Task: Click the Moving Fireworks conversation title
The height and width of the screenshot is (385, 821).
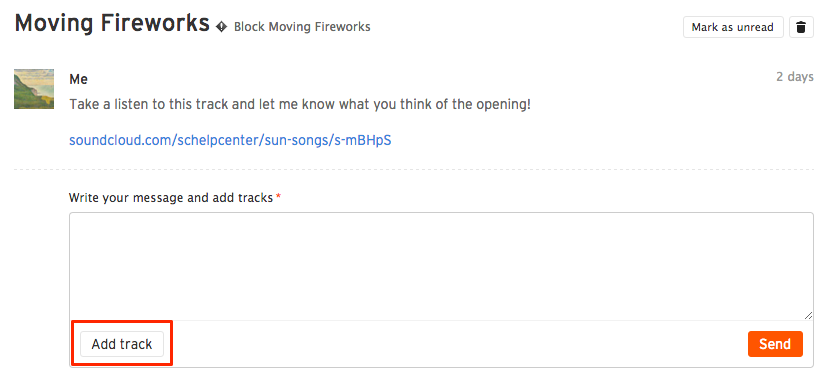Action: pos(112,24)
